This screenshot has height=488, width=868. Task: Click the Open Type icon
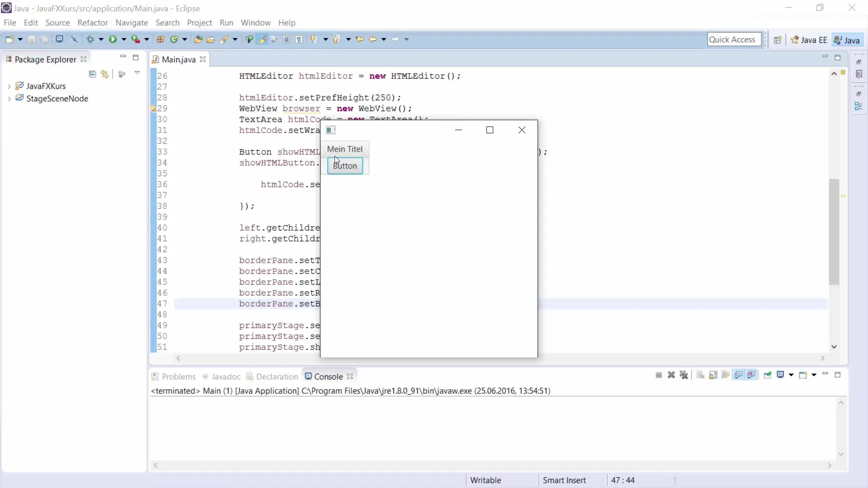click(x=198, y=39)
